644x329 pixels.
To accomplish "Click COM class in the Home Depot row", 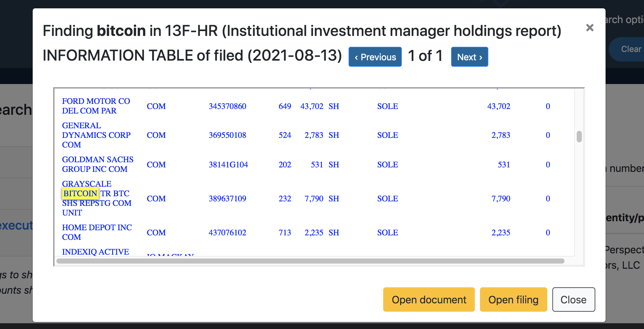I will (x=156, y=232).
